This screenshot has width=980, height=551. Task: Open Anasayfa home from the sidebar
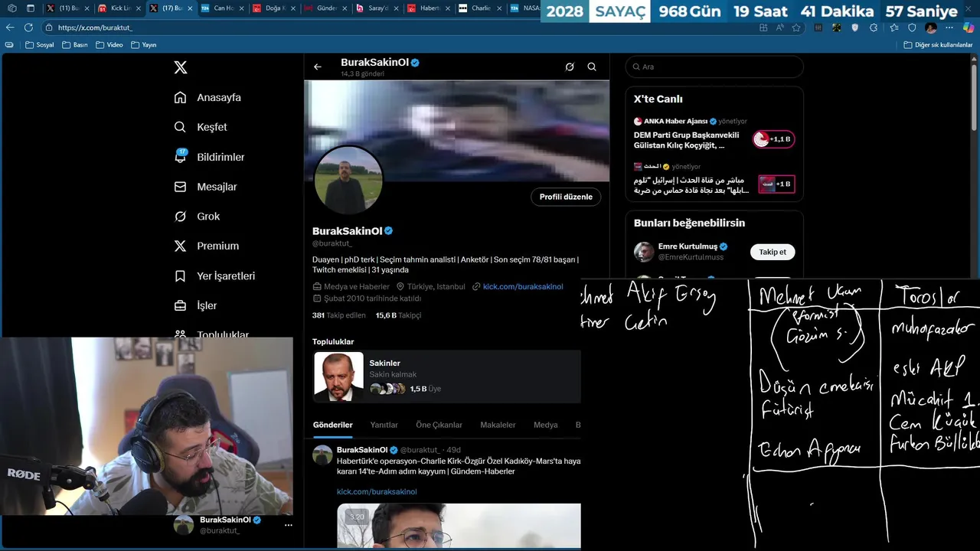click(x=207, y=97)
